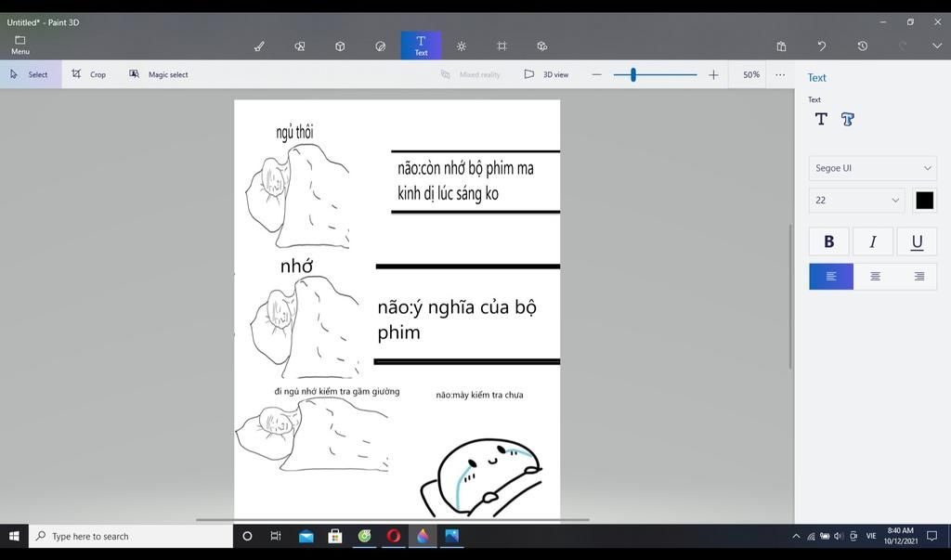Click the Paste icon
The width and height of the screenshot is (951, 560).
(781, 46)
